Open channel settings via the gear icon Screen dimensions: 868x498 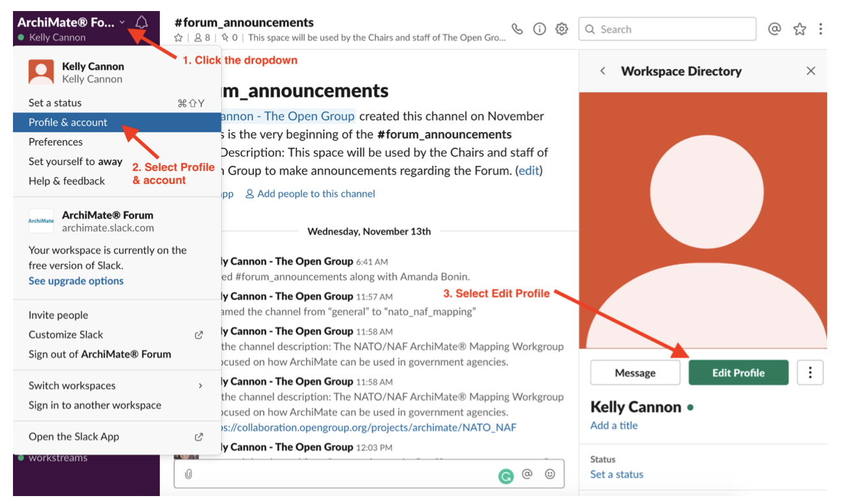pyautogui.click(x=561, y=29)
